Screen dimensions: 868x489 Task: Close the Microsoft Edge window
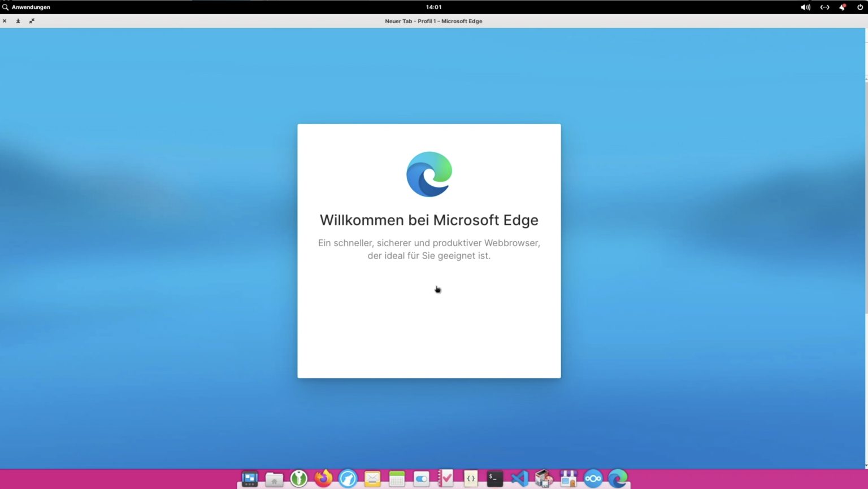[x=5, y=21]
